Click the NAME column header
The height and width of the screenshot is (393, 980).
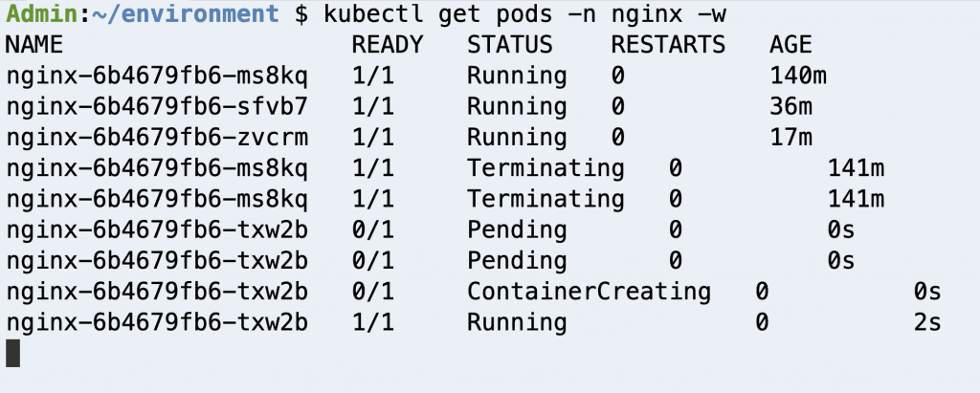34,45
